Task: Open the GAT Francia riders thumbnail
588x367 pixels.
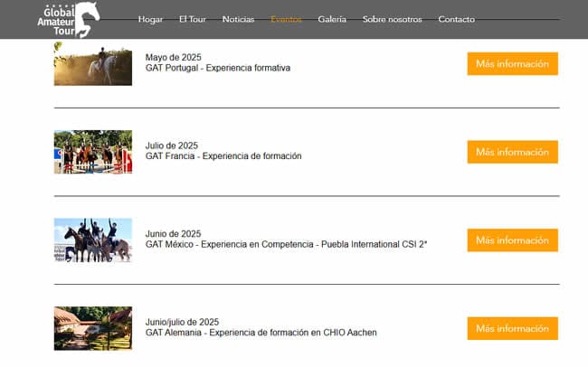Action: pyautogui.click(x=93, y=152)
